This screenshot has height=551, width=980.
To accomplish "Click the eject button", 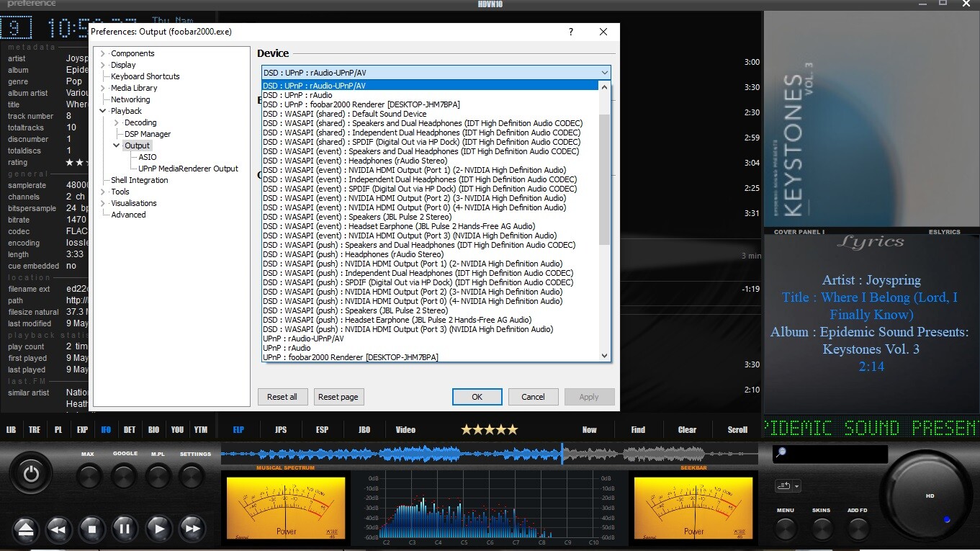I will pos(25,529).
